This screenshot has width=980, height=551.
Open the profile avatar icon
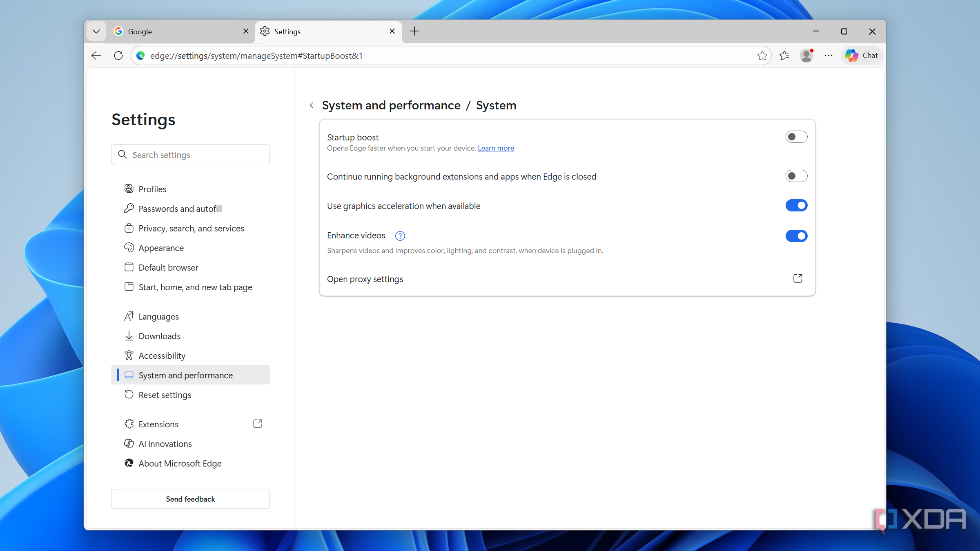[x=806, y=56]
